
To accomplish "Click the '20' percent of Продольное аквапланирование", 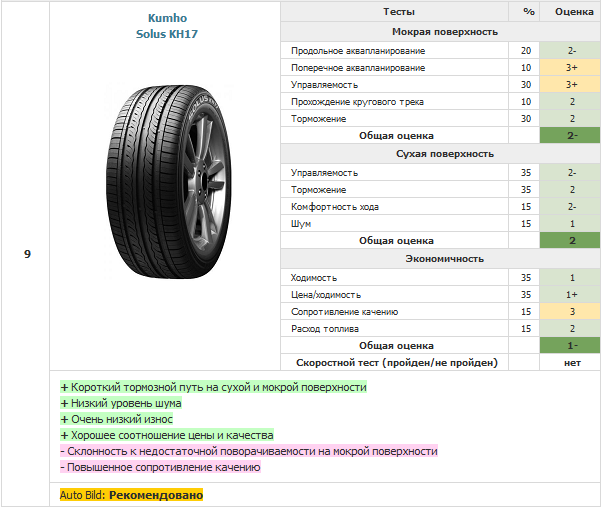I will [x=526, y=51].
